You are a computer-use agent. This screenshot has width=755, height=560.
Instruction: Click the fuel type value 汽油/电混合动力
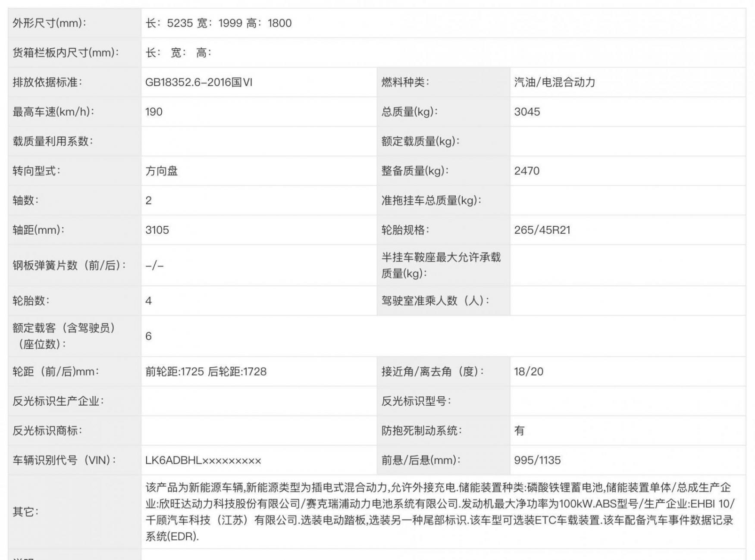554,82
